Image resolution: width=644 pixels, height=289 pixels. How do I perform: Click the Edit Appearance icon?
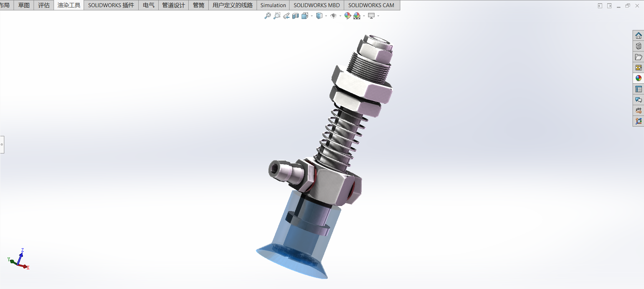[347, 16]
